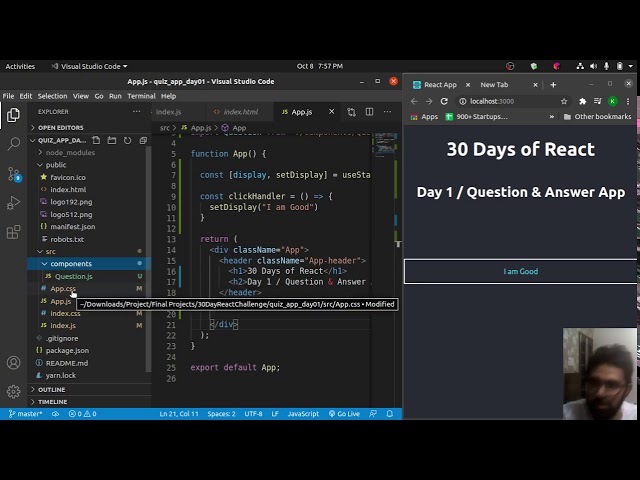This screenshot has width=640, height=480.
Task: Open system volume icon in top bar
Action: [593, 66]
